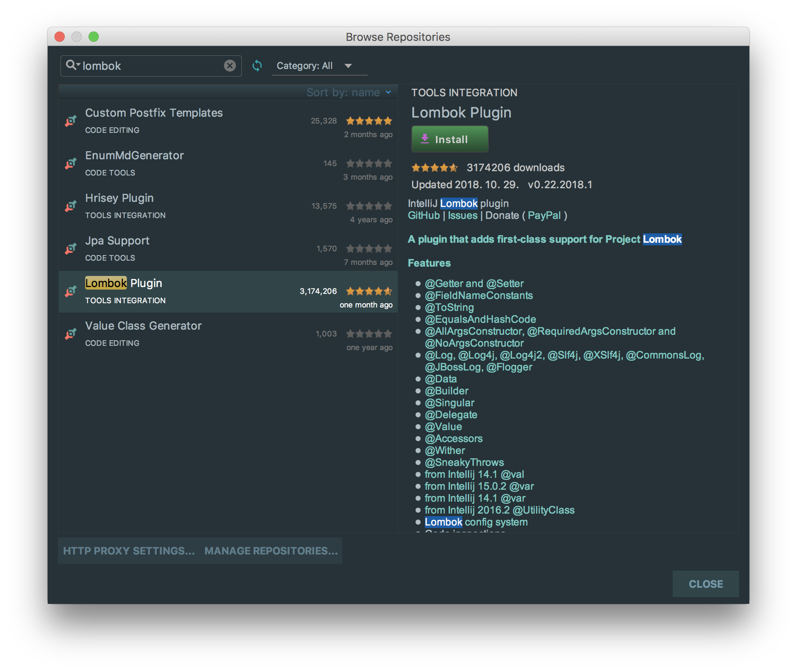Open the Issues link
This screenshot has width=797, height=672.
point(462,215)
